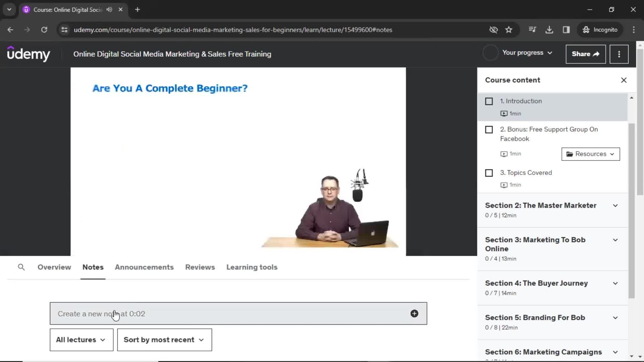Viewport: 644px width, 362px height.
Task: Click the search magnifier icon
Action: click(21, 267)
